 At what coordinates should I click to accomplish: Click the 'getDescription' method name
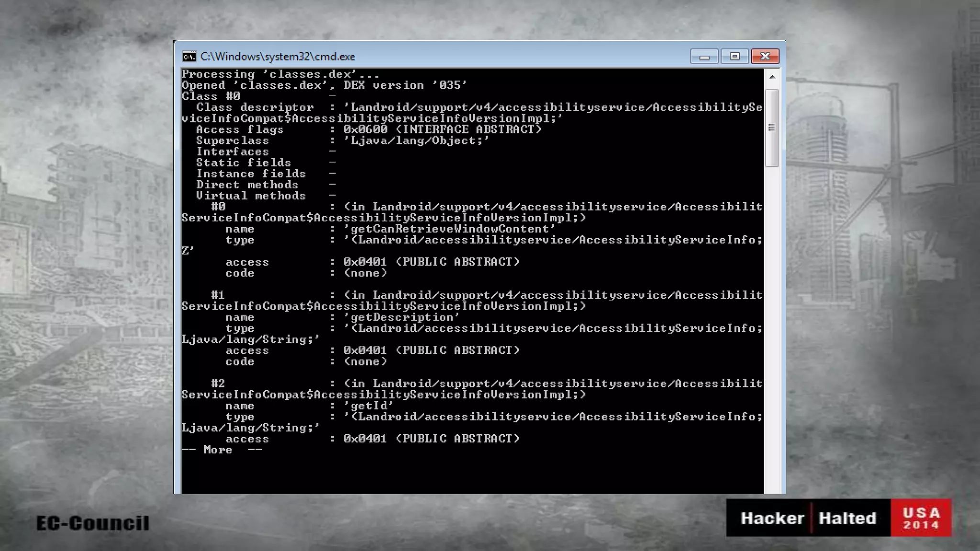coord(401,318)
